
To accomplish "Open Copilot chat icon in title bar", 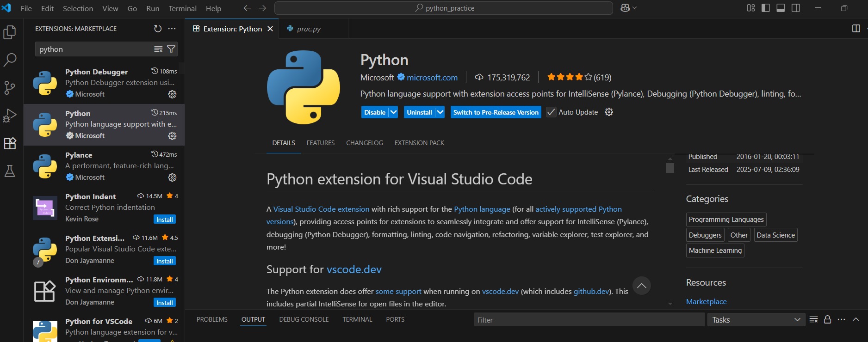I will point(625,8).
